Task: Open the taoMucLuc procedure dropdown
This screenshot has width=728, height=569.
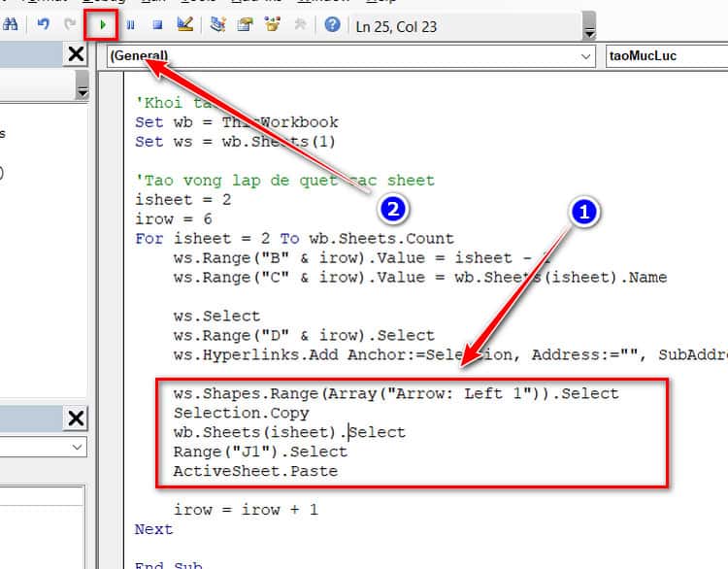Action: click(667, 56)
